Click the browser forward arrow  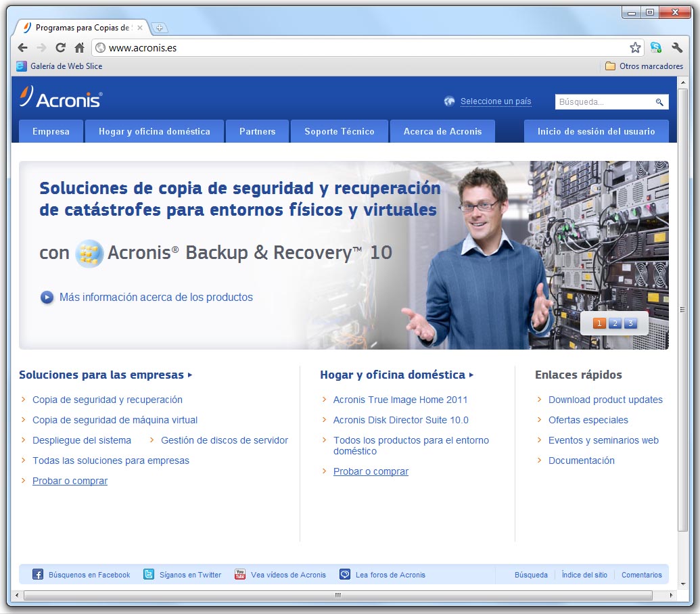tap(41, 48)
